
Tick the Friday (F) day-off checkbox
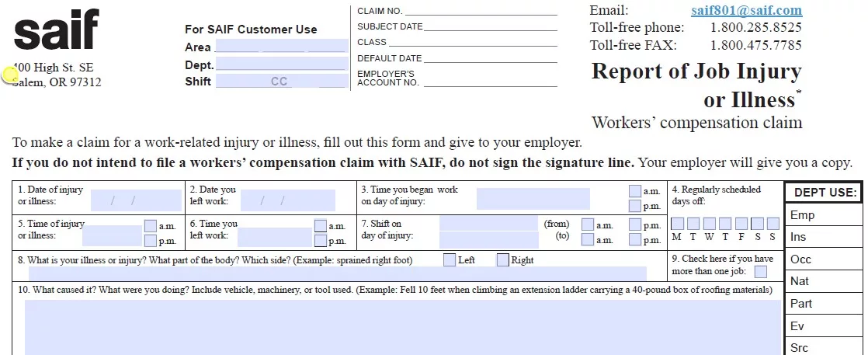coord(741,224)
